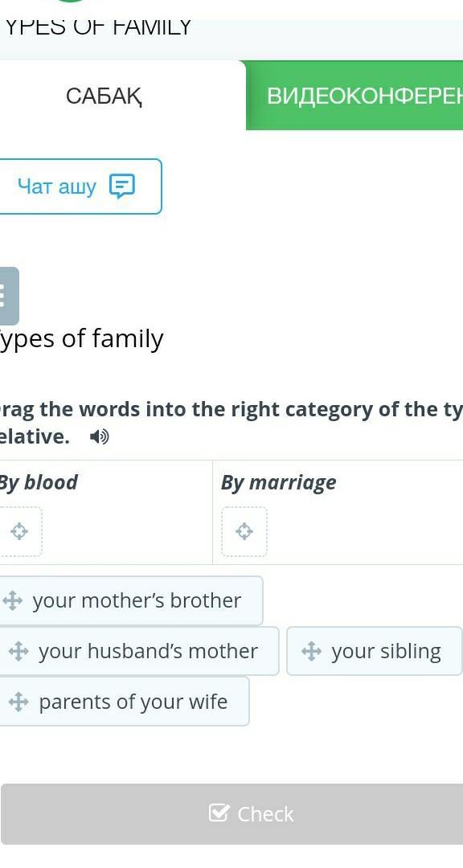Switch to the ВИДЕОКОНФЕРЕНЦИЯ tab
This screenshot has height=868, width=463.
354,96
